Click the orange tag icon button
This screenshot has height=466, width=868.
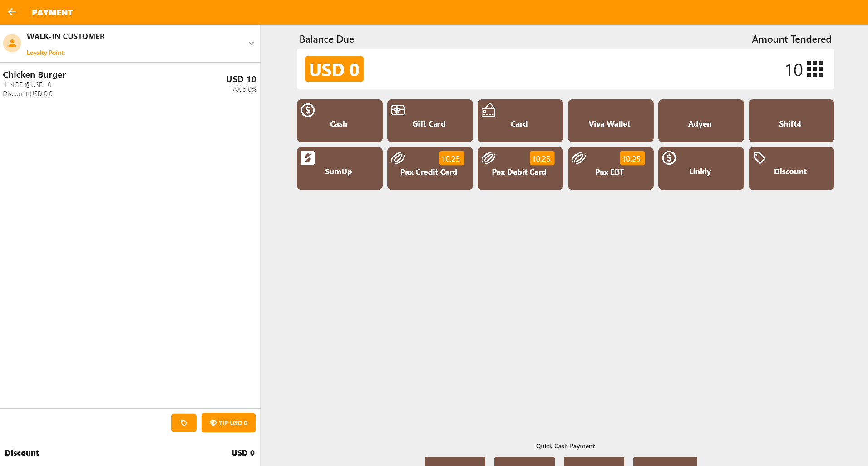(183, 423)
